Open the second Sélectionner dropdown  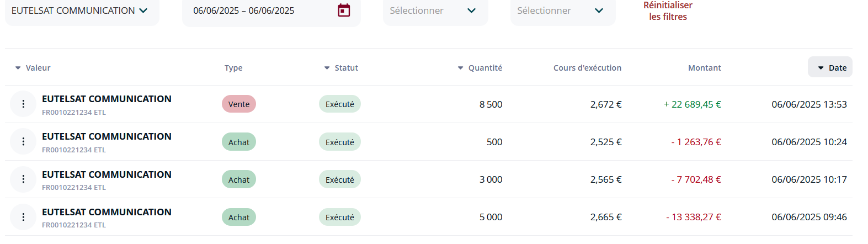pos(563,11)
